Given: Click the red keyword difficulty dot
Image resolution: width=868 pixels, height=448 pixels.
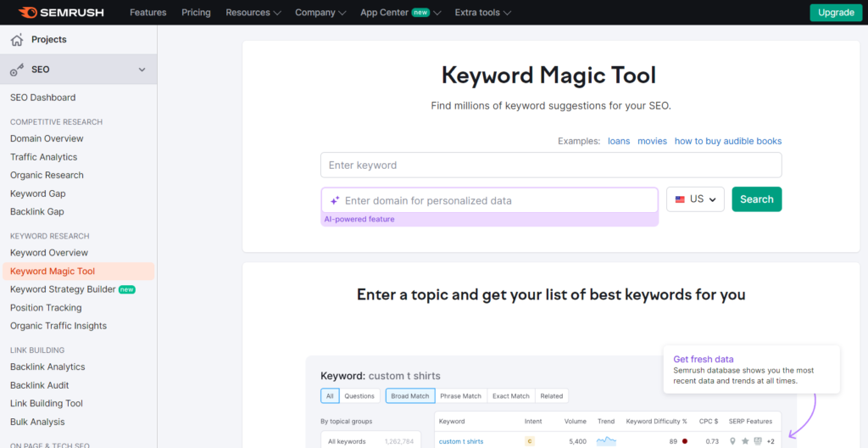Looking at the screenshot, I should pyautogui.click(x=685, y=441).
